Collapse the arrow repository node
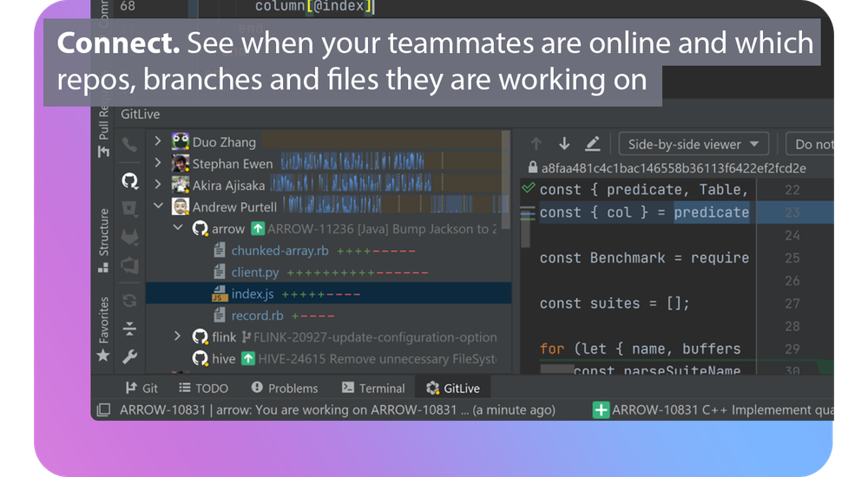 click(x=178, y=227)
